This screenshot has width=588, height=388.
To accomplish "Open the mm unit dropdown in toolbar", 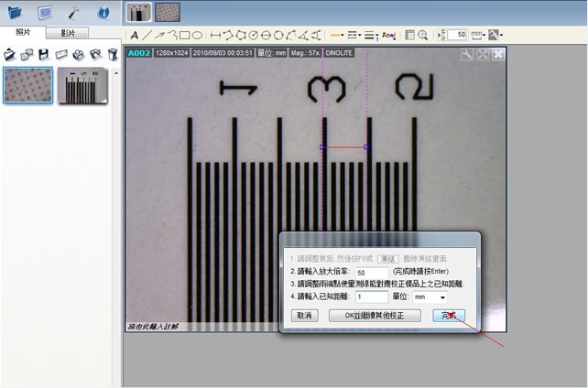I will click(x=477, y=35).
